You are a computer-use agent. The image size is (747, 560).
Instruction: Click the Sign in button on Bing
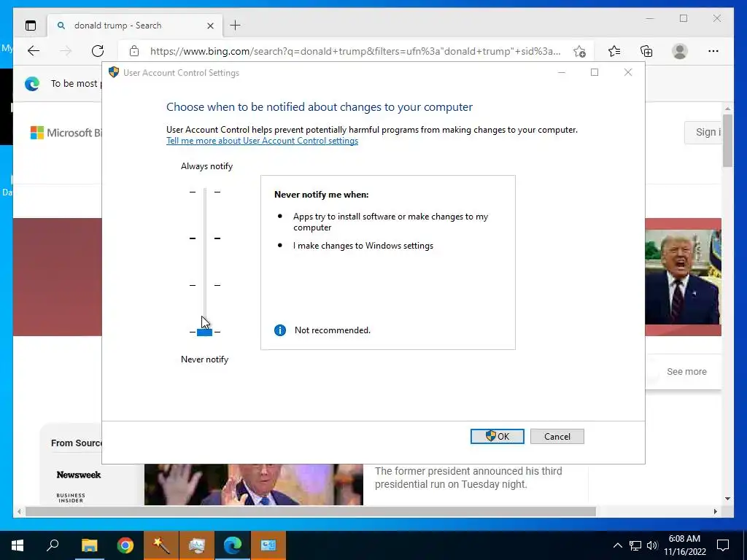[x=704, y=133]
